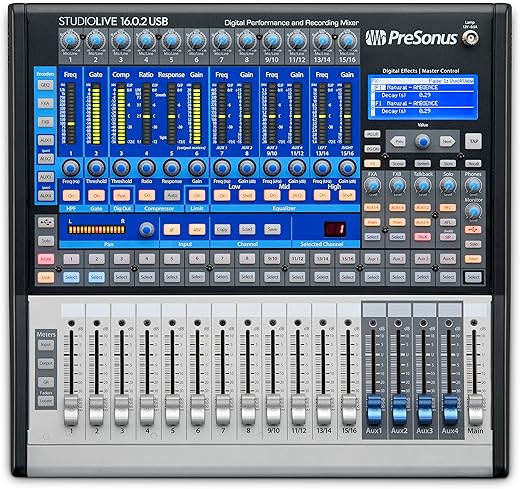Click the Low EQ Freq encoder under meter 7
Image resolution: width=520 pixels, height=489 pixels.
[222, 167]
